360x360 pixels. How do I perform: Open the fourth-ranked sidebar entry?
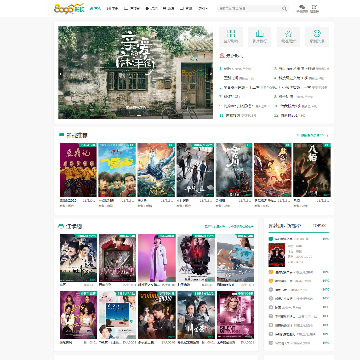point(288,290)
